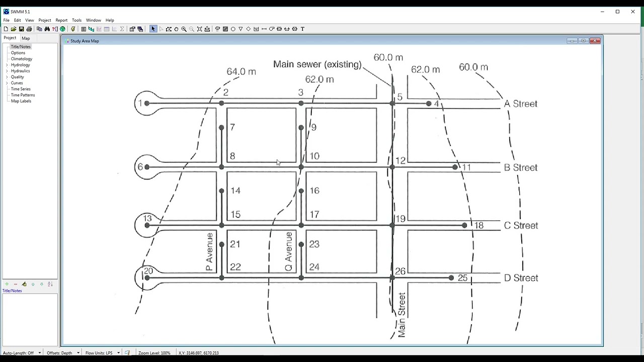
Task: Click the Save project disk icon
Action: tap(21, 29)
